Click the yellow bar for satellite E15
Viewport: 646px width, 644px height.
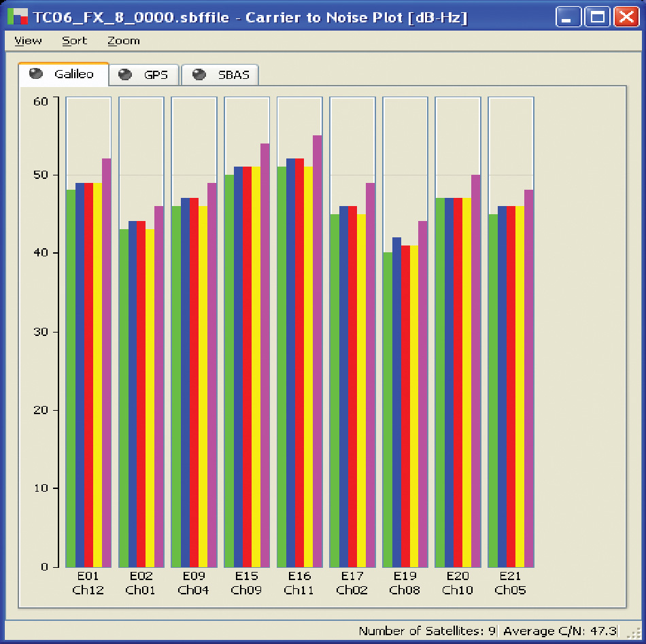[256, 367]
